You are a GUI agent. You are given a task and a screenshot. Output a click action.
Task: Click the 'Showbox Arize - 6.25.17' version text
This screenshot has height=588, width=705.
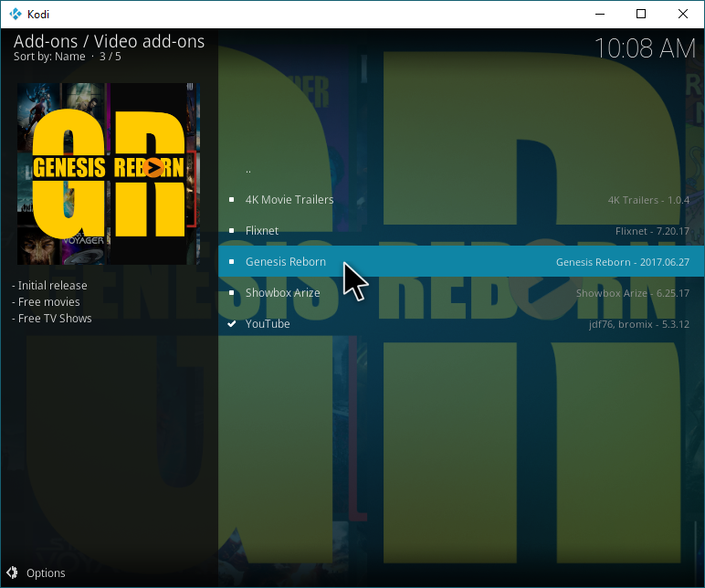click(633, 293)
